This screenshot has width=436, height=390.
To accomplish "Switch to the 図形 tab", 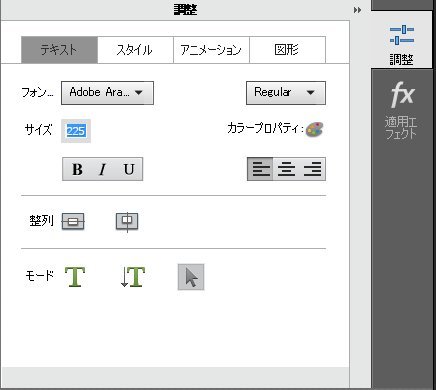I will (287, 50).
